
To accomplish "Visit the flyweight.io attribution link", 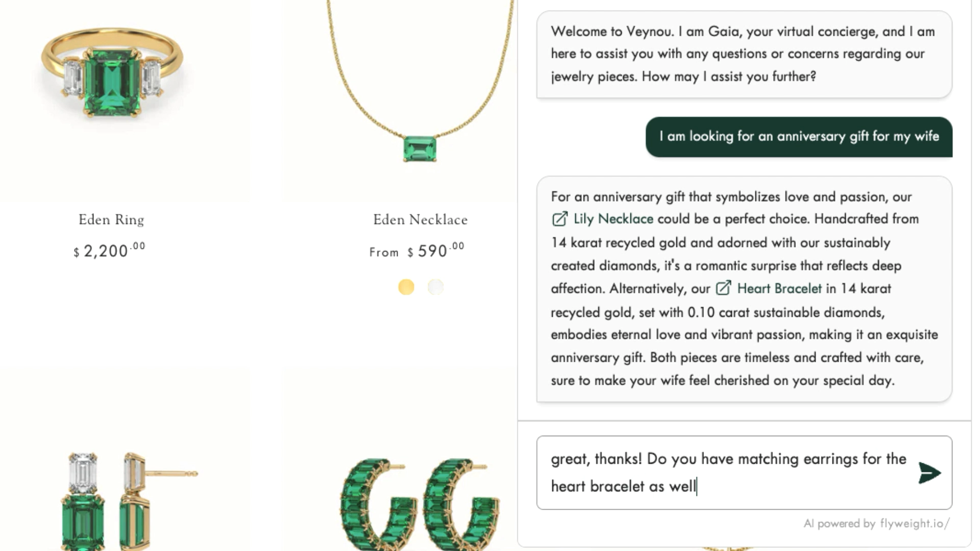I will pyautogui.click(x=915, y=523).
